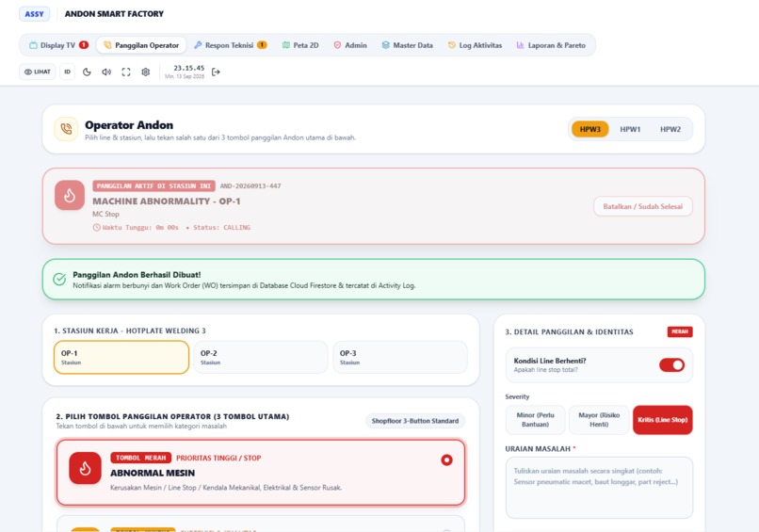
Task: Click the ANDON SMART FACTORY title
Action: (x=114, y=14)
